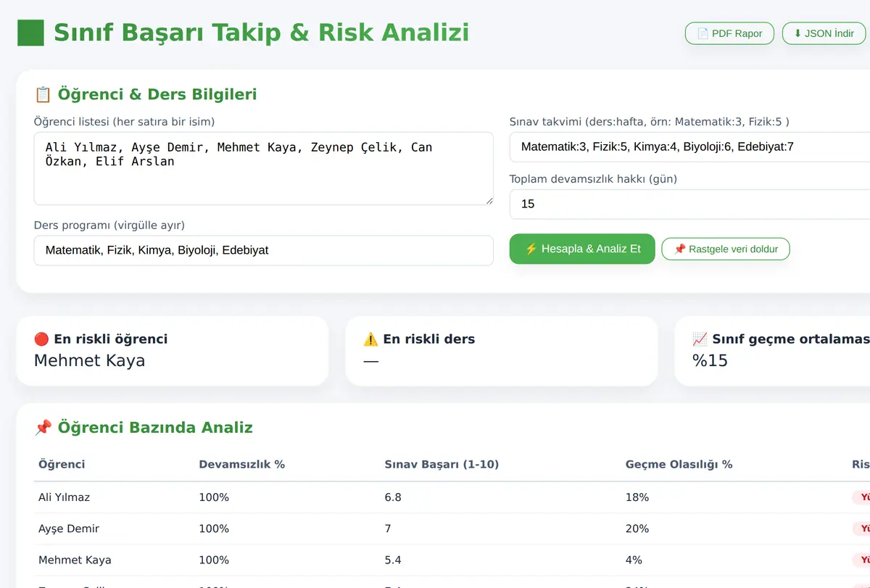Screen dimensions: 870x588
Task: Click the red circle icon of En riskli öğrenci
Action: (41, 339)
